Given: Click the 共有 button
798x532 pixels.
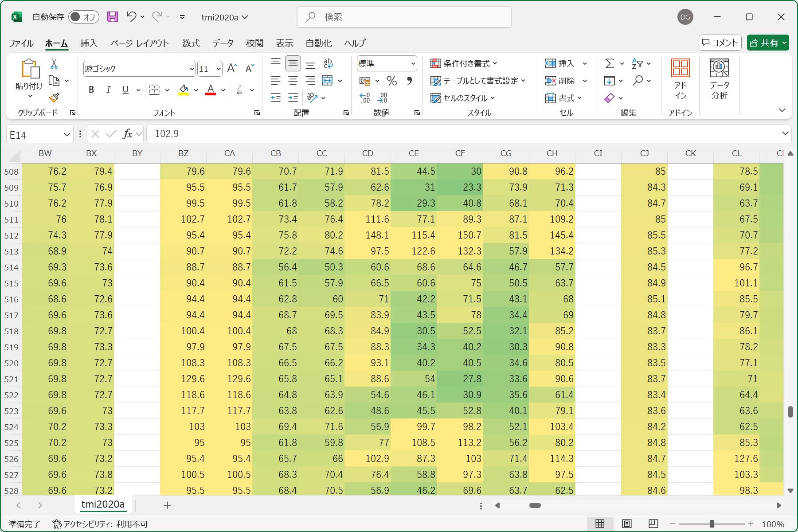Looking at the screenshot, I should (768, 43).
